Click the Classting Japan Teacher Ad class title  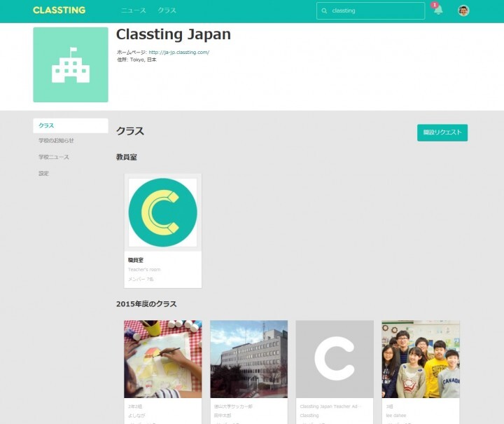coord(330,406)
